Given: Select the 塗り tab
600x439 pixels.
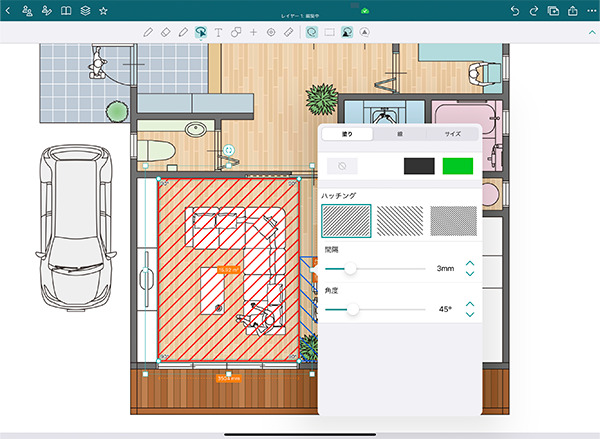Looking at the screenshot, I should click(x=346, y=134).
